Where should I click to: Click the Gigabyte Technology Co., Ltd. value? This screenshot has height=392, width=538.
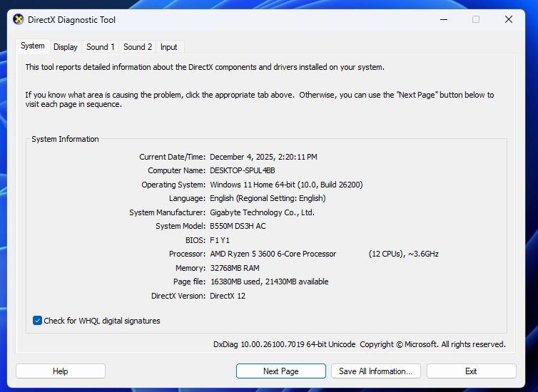coord(262,212)
